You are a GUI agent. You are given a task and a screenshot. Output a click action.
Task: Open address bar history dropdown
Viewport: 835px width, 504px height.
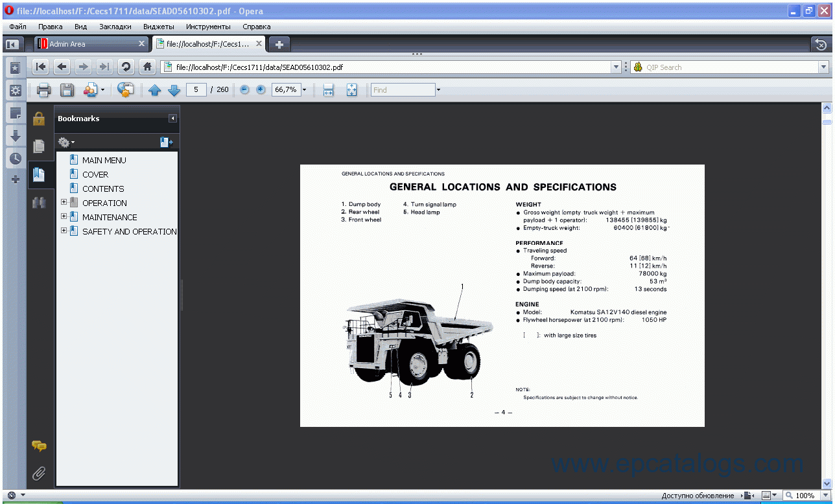pyautogui.click(x=617, y=67)
